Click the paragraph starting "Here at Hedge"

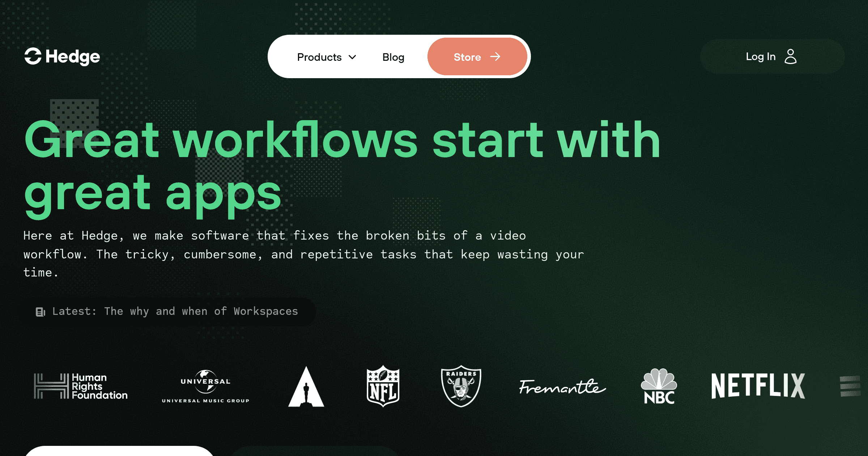coord(304,254)
